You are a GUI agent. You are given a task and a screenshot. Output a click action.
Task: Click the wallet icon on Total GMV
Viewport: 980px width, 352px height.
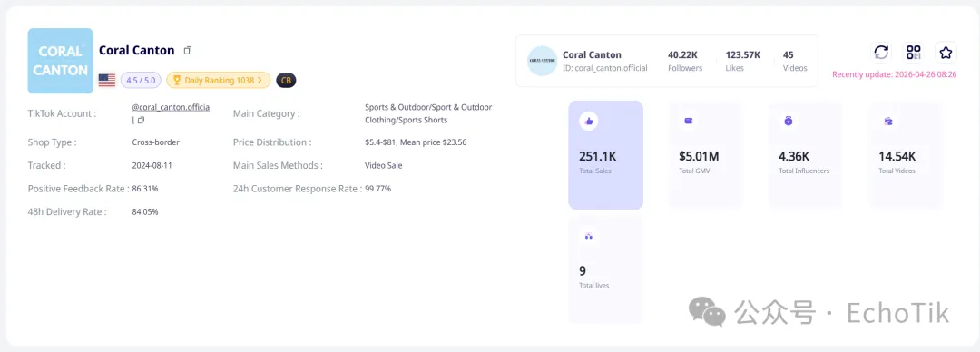coord(688,122)
